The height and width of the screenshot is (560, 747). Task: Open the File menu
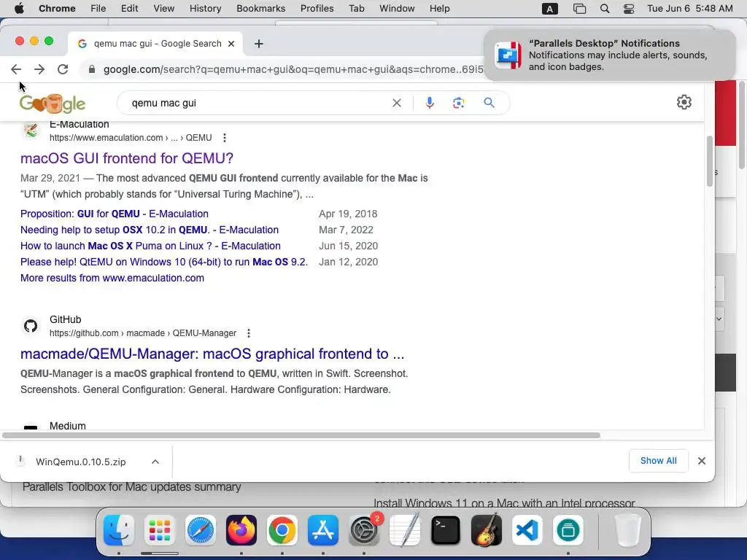click(98, 9)
